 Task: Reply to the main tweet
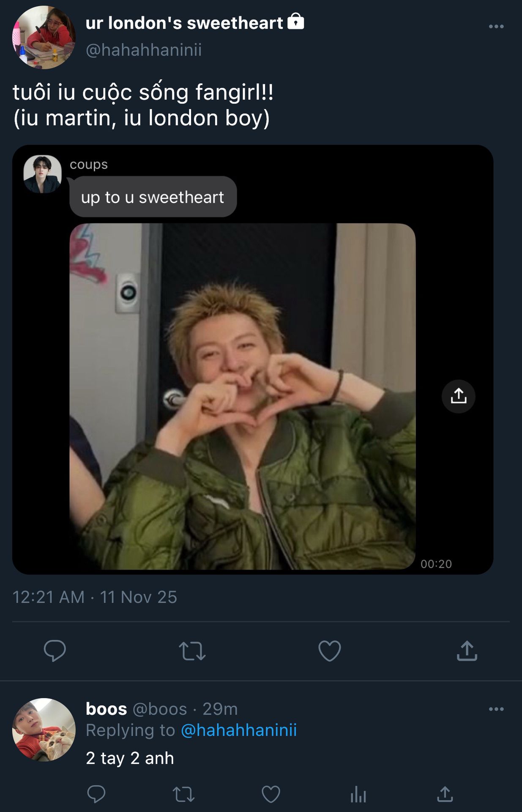(55, 650)
